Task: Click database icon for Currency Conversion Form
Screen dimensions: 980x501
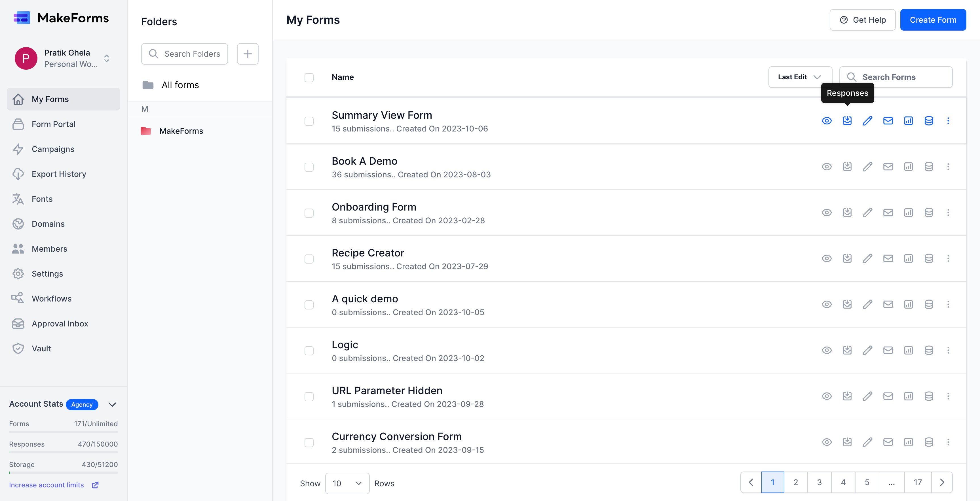Action: pos(929,442)
